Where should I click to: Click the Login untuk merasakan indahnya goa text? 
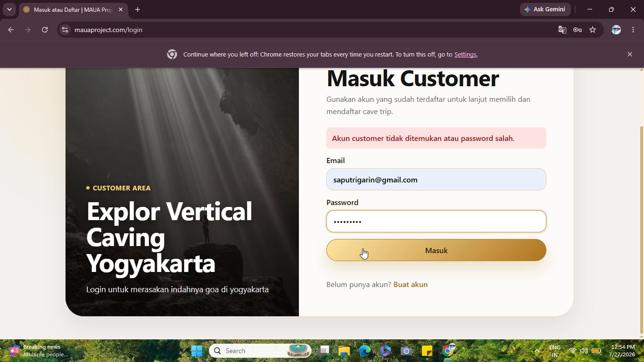(177, 289)
